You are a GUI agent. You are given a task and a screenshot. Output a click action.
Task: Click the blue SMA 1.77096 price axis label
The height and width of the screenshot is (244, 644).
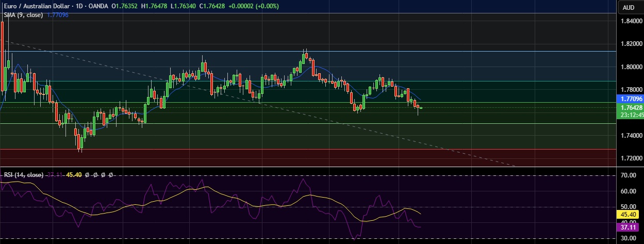tap(630, 99)
